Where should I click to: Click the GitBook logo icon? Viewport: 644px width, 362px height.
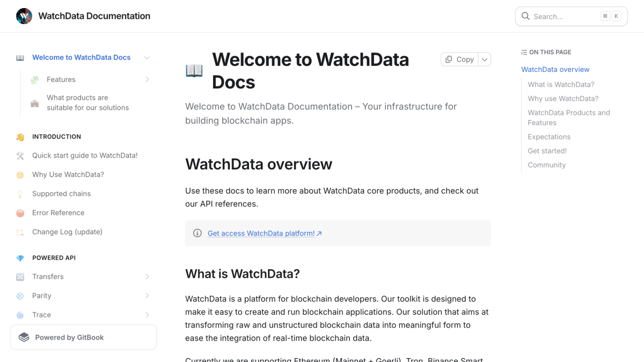24,337
